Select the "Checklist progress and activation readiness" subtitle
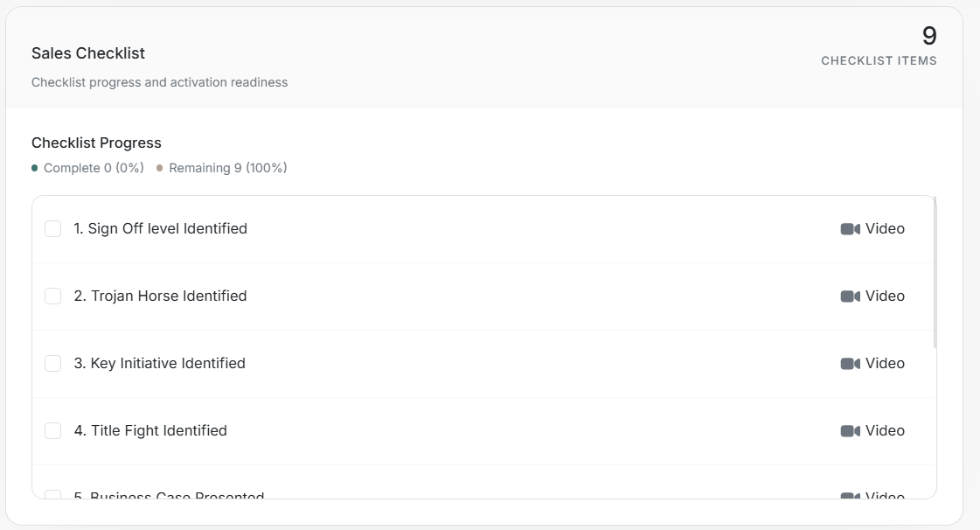The image size is (980, 530). [x=159, y=82]
